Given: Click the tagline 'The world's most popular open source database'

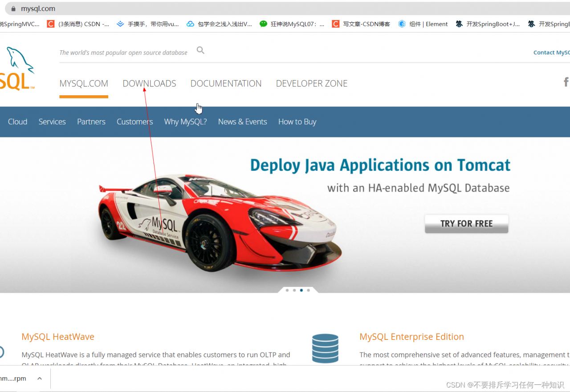Looking at the screenshot, I should [x=123, y=53].
